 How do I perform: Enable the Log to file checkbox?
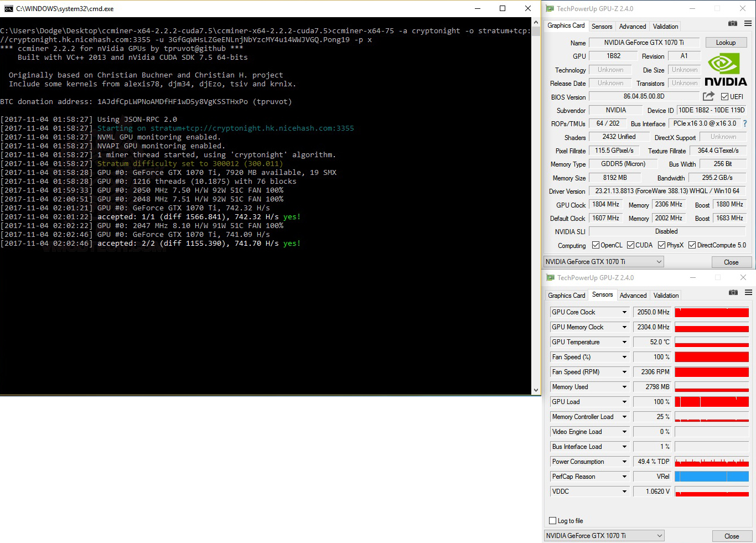coord(552,521)
